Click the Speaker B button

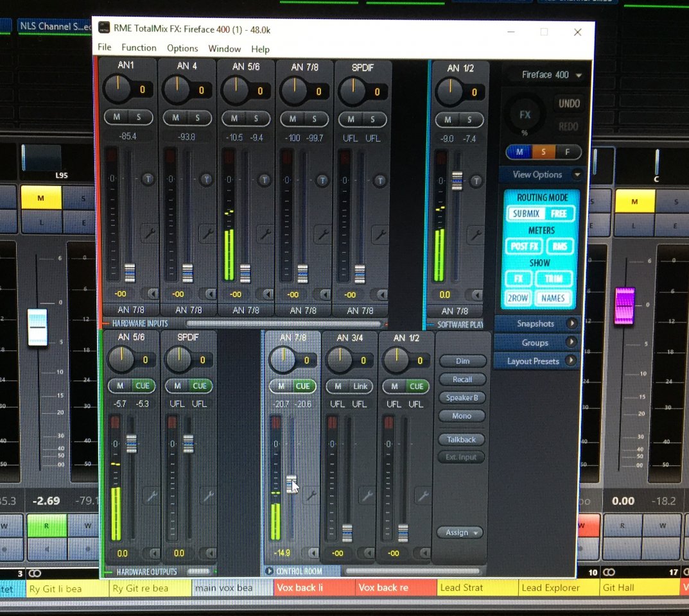point(462,398)
